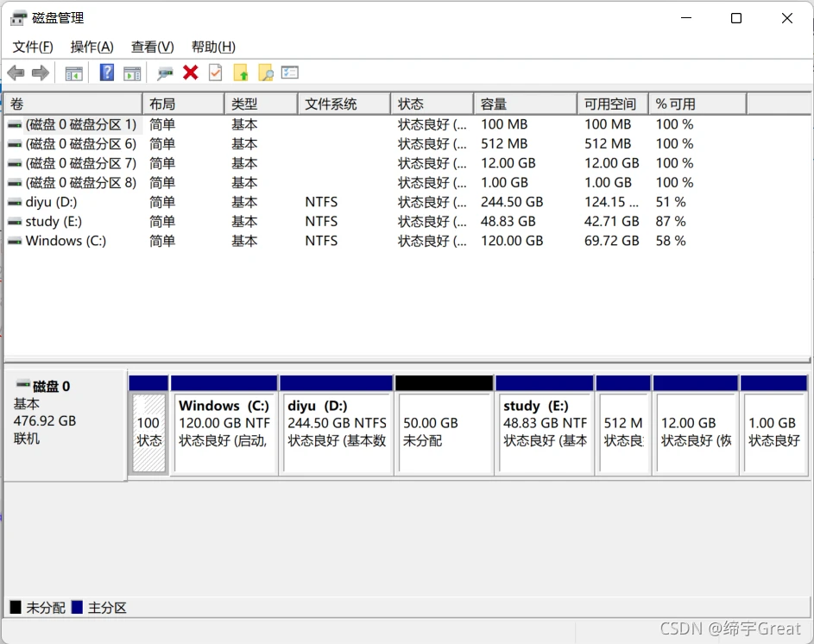This screenshot has height=644, width=814.
Task: Click the connect drive toolbar icon
Action: click(x=165, y=73)
